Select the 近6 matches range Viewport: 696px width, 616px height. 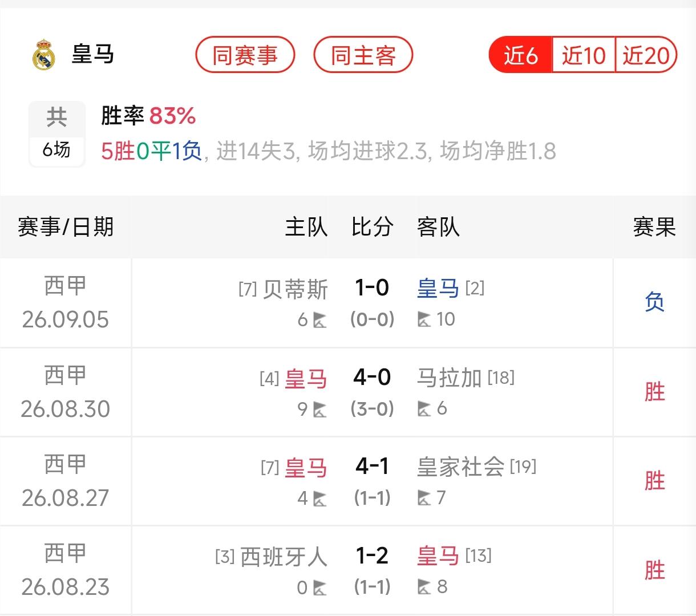coord(520,55)
